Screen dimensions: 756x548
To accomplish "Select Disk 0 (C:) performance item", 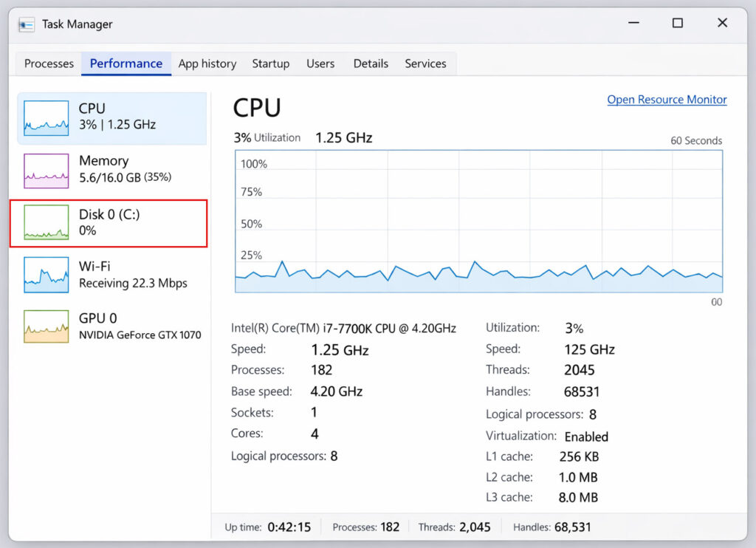I will [109, 222].
